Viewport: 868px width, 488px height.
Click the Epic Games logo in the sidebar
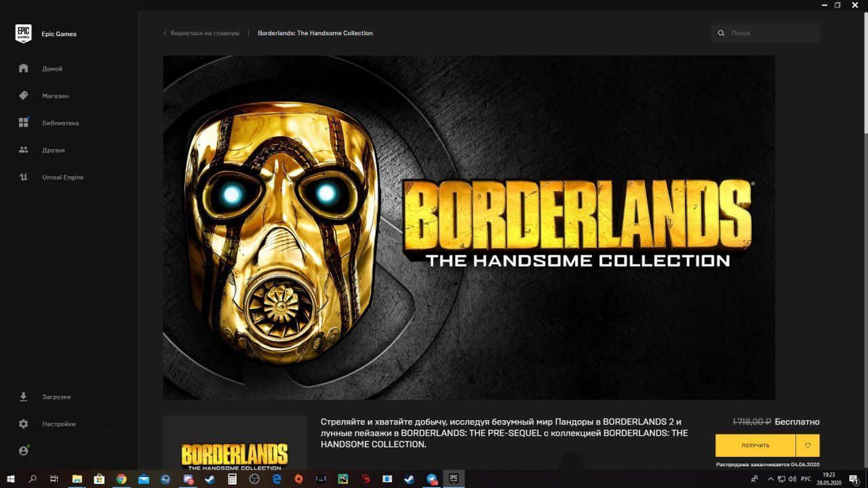click(x=24, y=33)
